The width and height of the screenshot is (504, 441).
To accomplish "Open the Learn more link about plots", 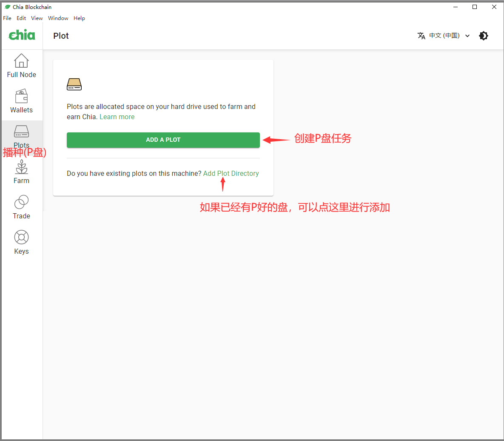I will (x=117, y=117).
